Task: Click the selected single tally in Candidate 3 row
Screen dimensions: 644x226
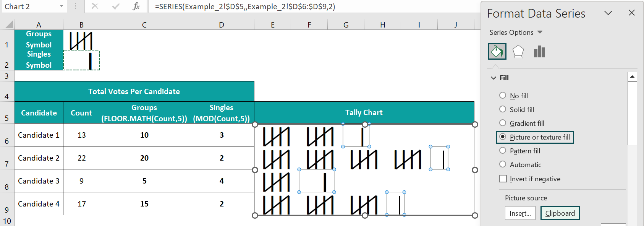Action: click(x=317, y=181)
